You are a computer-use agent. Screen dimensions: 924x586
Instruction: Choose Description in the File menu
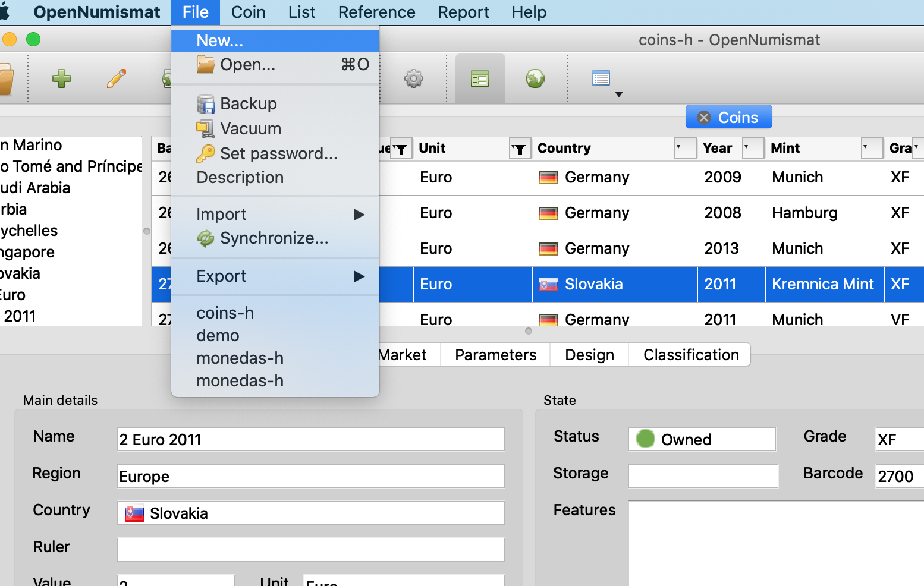[x=275, y=178]
